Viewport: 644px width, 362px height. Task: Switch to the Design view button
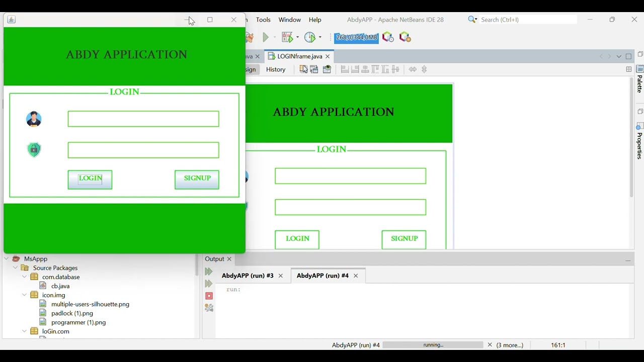[x=252, y=69]
